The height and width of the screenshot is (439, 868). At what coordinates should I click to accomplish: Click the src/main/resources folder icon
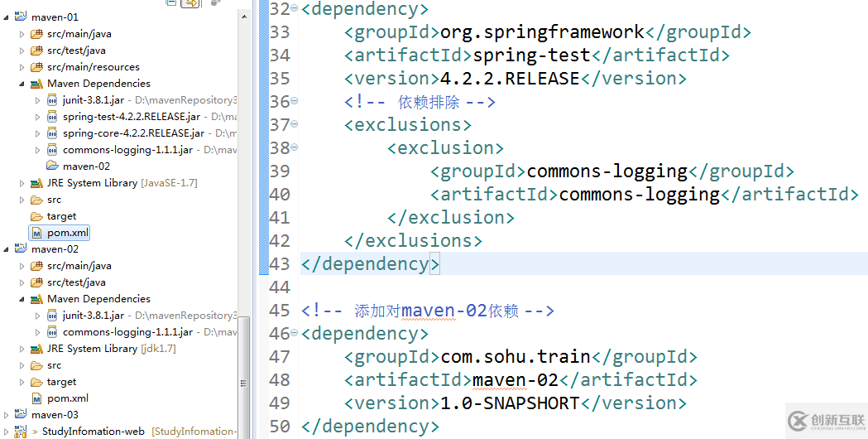pyautogui.click(x=36, y=67)
